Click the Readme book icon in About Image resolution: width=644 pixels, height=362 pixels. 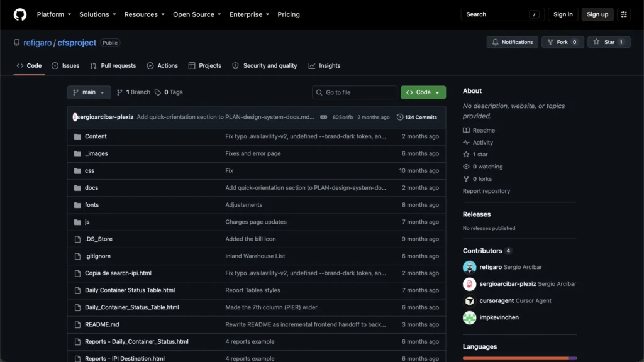[x=466, y=130]
